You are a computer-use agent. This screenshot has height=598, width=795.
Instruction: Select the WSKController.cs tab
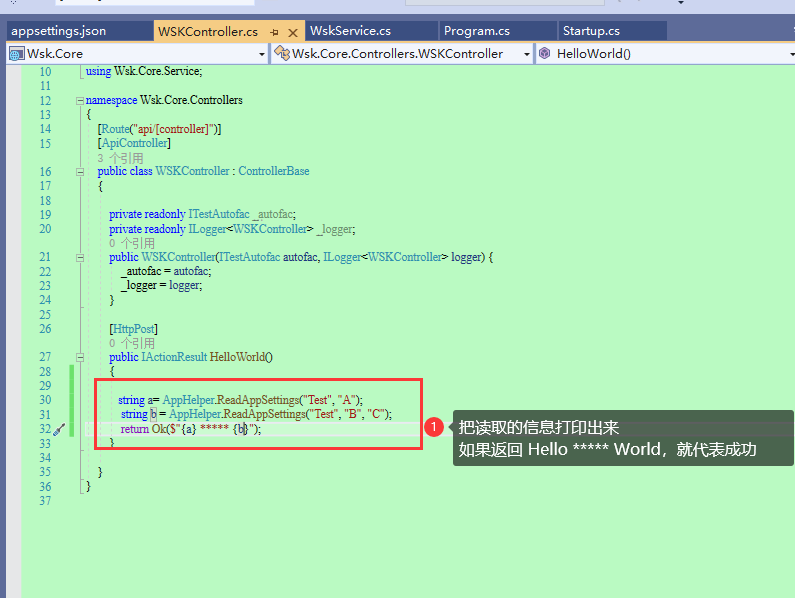pyautogui.click(x=208, y=32)
